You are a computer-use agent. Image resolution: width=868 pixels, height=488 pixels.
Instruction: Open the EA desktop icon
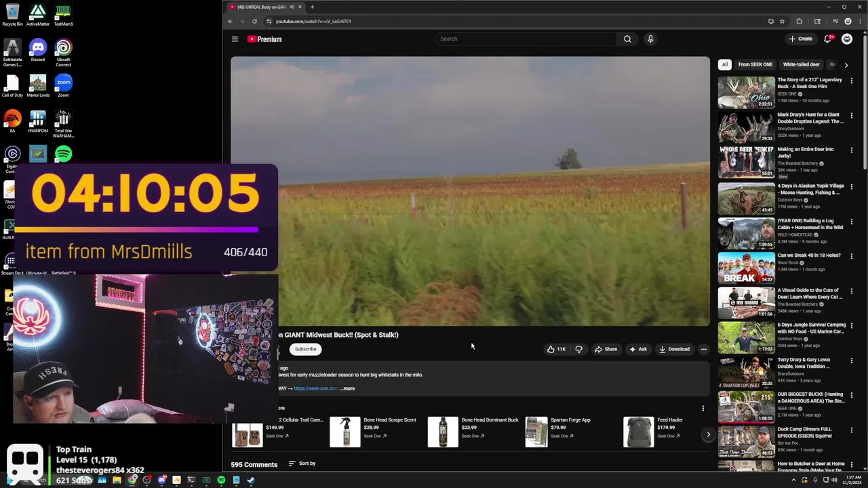click(12, 121)
